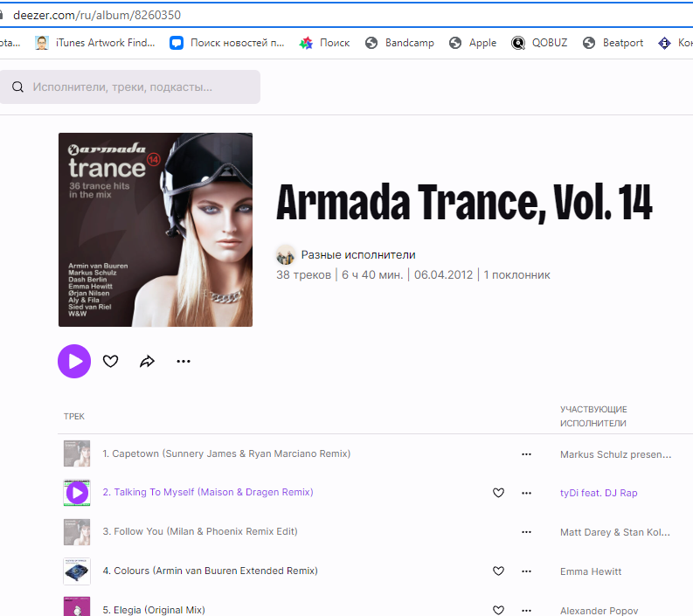Image resolution: width=693 pixels, height=616 pixels.
Task: Open the Поиск bookmark with colorful star
Action: pos(324,43)
